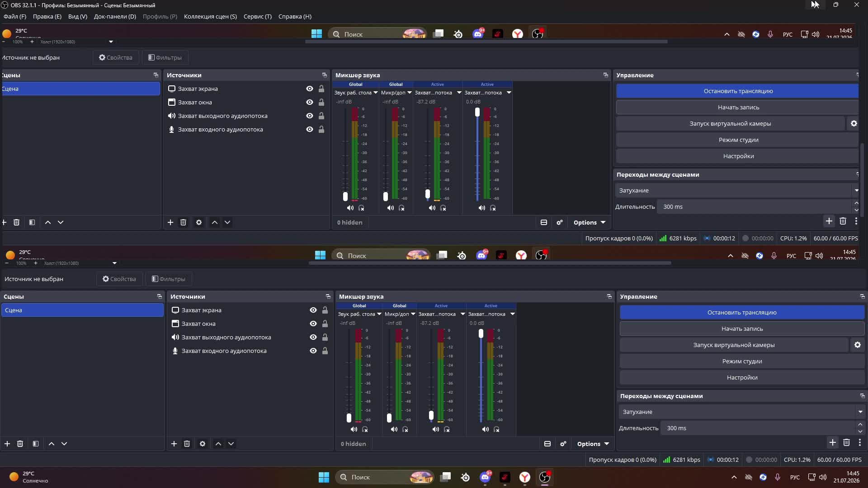
Task: Click Начать запись in the real Controls dock
Action: pos(742,328)
